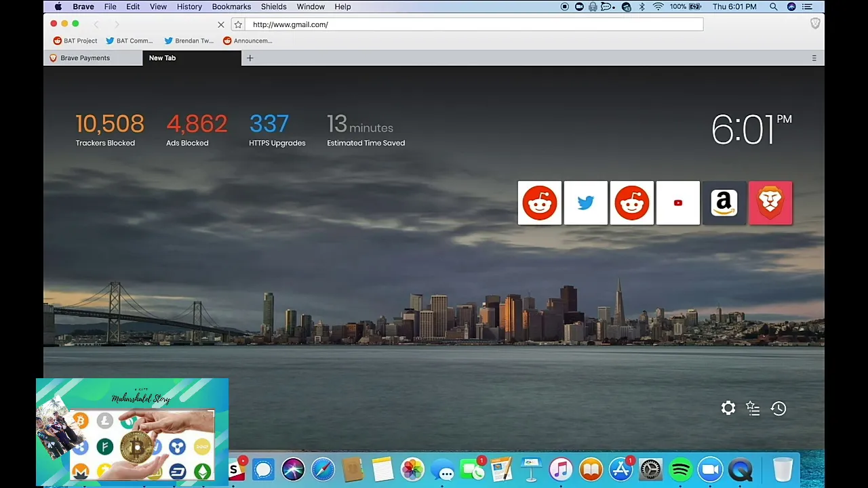
Task: Open App Store from the dock
Action: [x=620, y=469]
